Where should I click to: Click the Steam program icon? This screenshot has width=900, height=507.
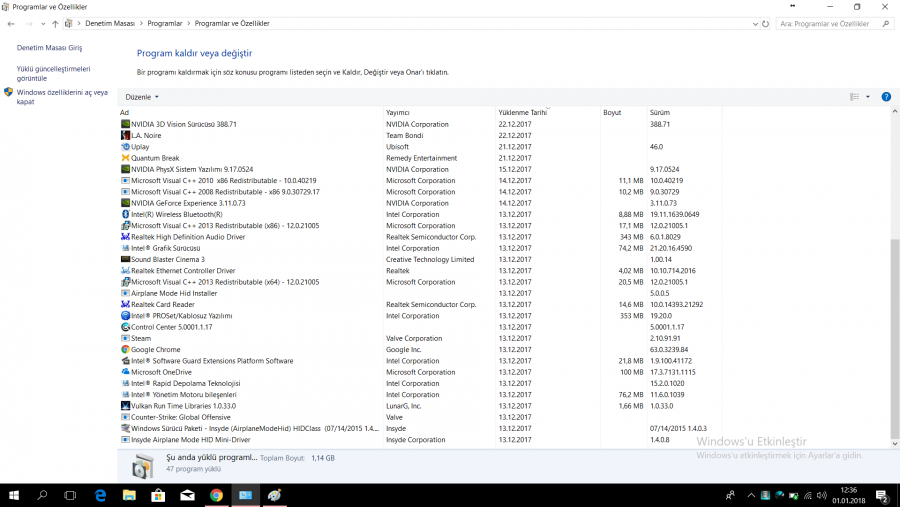(125, 338)
